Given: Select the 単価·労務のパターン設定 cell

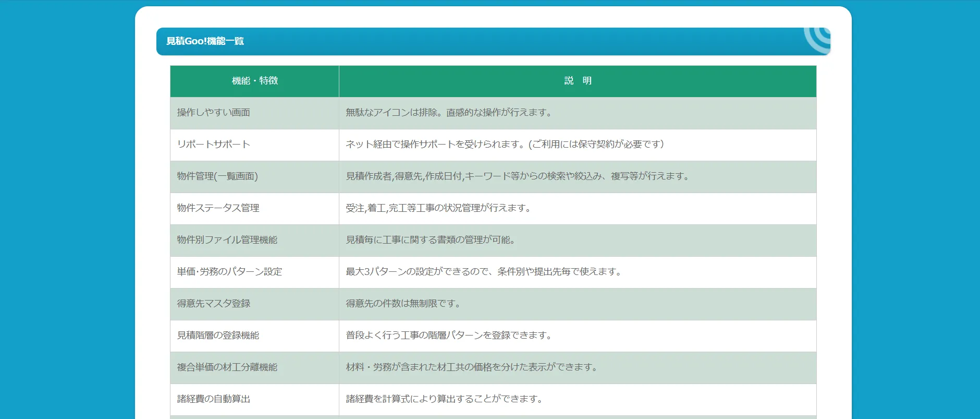Looking at the screenshot, I should (x=255, y=272).
